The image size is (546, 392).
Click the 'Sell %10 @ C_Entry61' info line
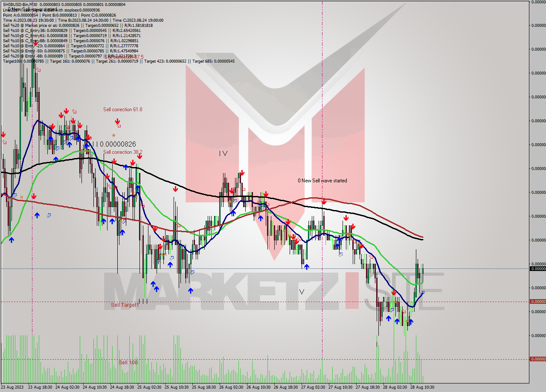[71, 35]
